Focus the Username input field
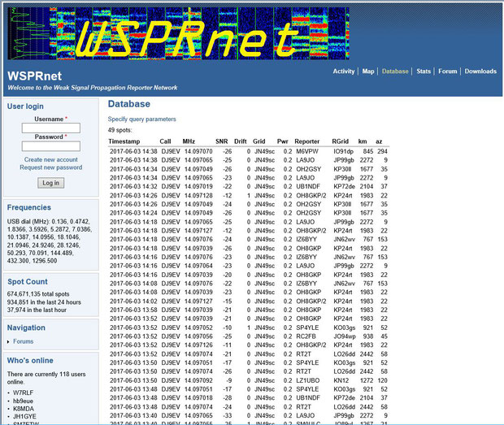This screenshot has height=425, width=504. pyautogui.click(x=51, y=128)
